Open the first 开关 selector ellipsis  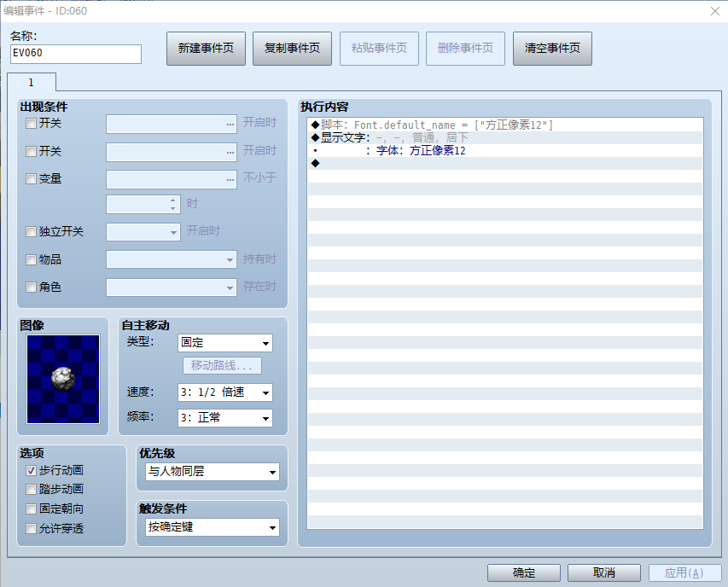coord(230,125)
